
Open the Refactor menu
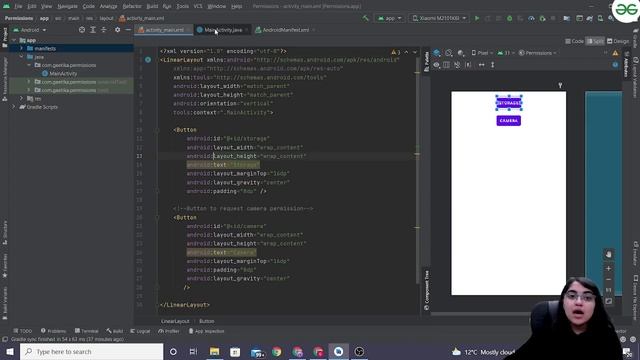pos(131,6)
